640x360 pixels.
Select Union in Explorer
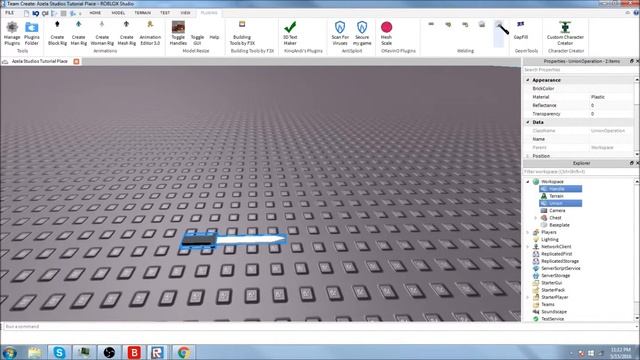coord(560,203)
